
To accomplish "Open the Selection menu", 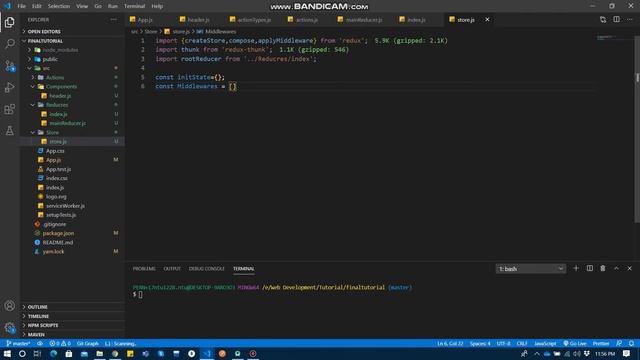I will pyautogui.click(x=59, y=6).
